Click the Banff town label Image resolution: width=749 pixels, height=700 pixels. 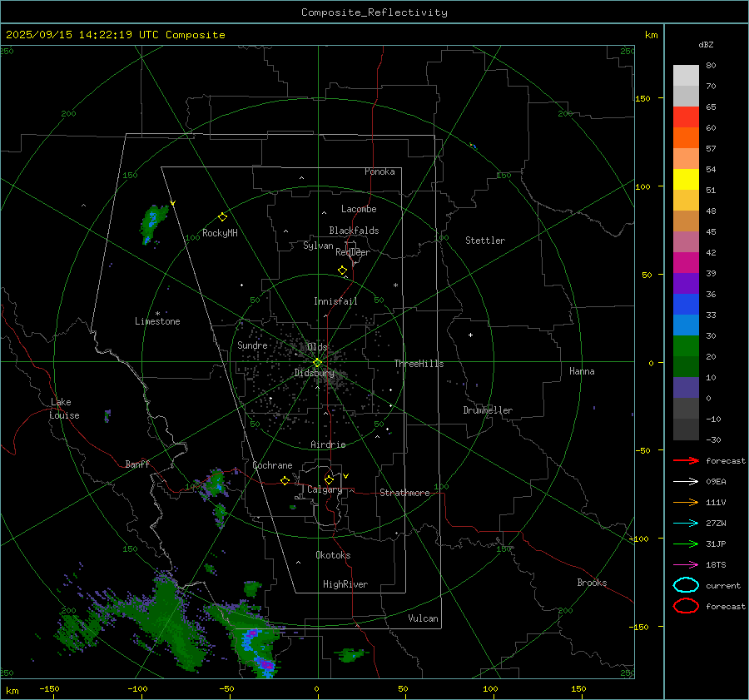137,464
